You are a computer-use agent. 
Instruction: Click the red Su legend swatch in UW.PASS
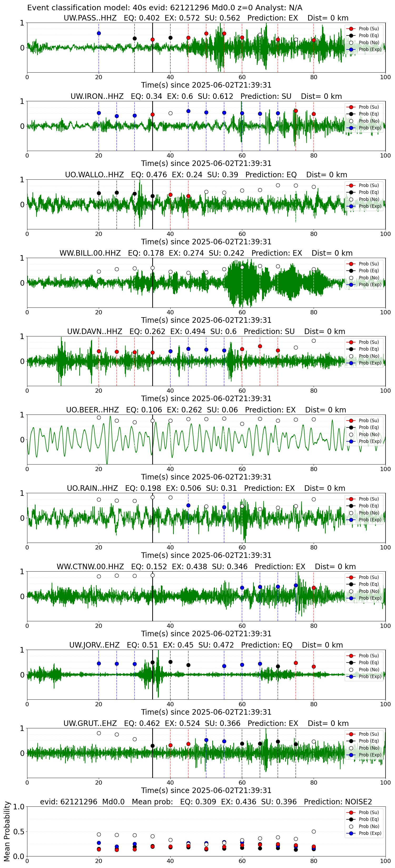coord(351,29)
